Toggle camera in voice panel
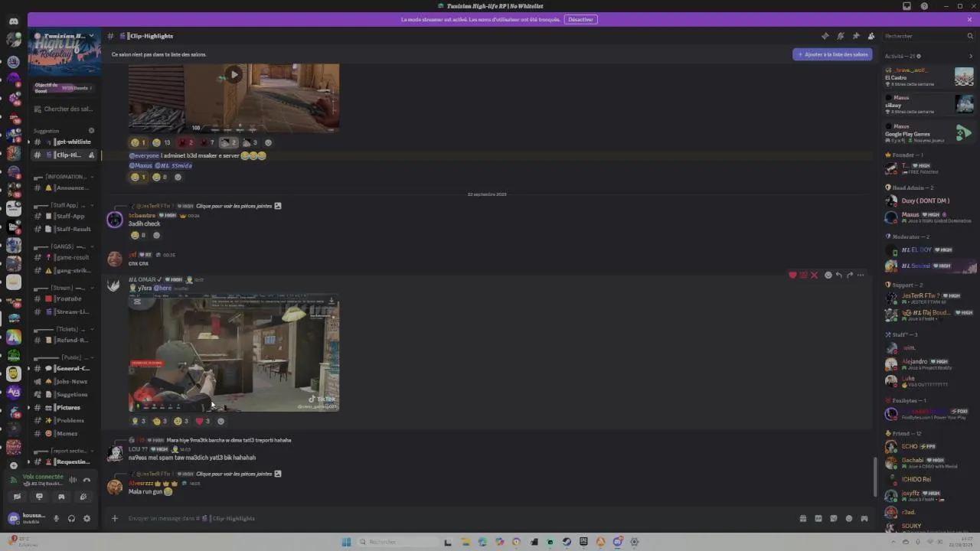The image size is (980, 551). (x=17, y=497)
